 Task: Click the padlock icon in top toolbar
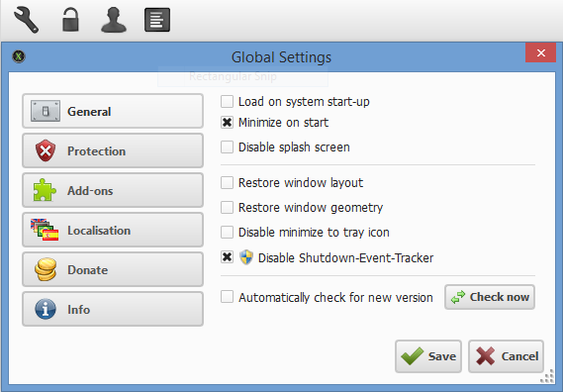pyautogui.click(x=70, y=21)
